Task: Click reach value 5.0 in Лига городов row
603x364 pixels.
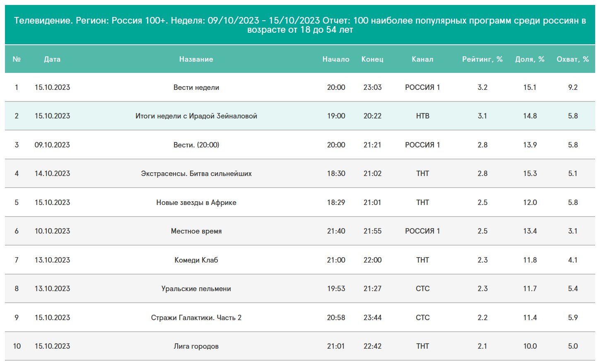Action: [573, 346]
